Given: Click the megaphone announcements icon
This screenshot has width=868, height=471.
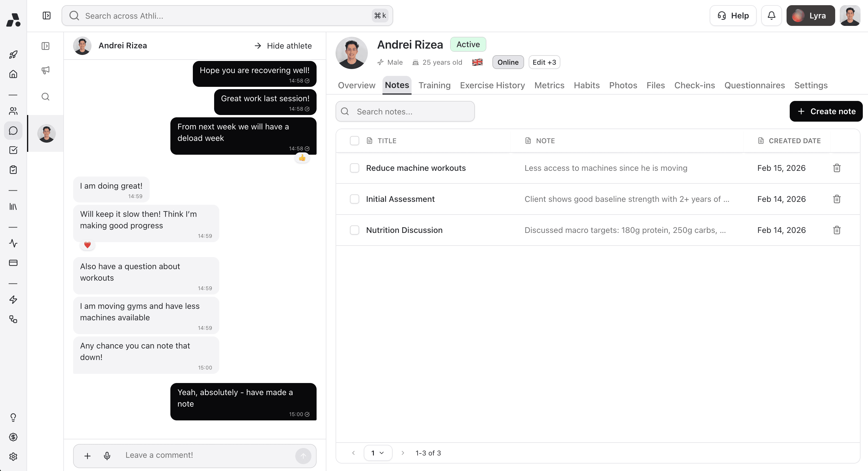Looking at the screenshot, I should click(x=45, y=70).
